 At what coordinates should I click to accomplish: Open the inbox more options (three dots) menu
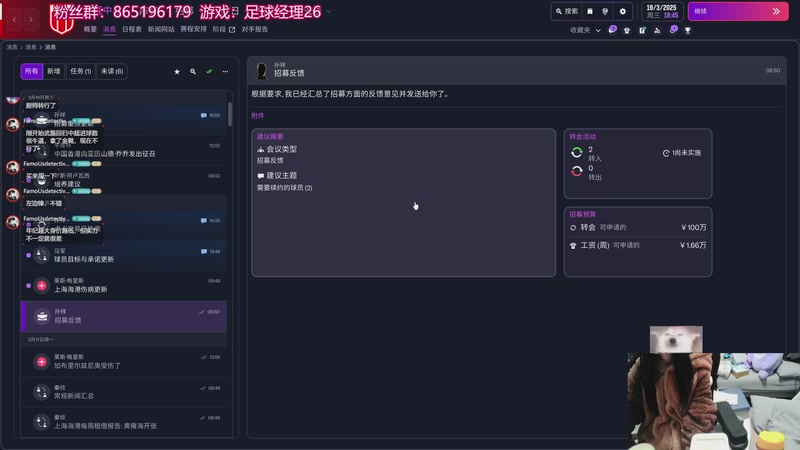pyautogui.click(x=225, y=71)
